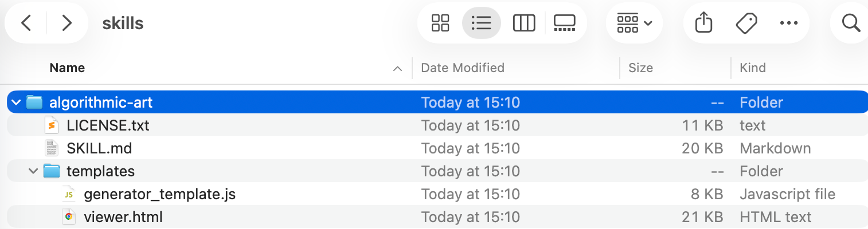This screenshot has height=229, width=868.
Task: Open the More actions ellipsis menu
Action: click(x=789, y=23)
